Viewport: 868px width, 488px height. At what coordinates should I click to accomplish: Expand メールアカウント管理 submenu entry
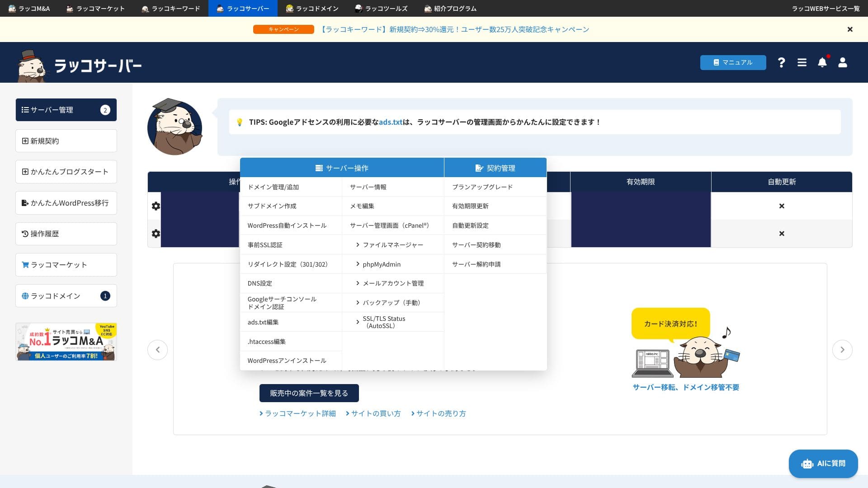click(392, 283)
